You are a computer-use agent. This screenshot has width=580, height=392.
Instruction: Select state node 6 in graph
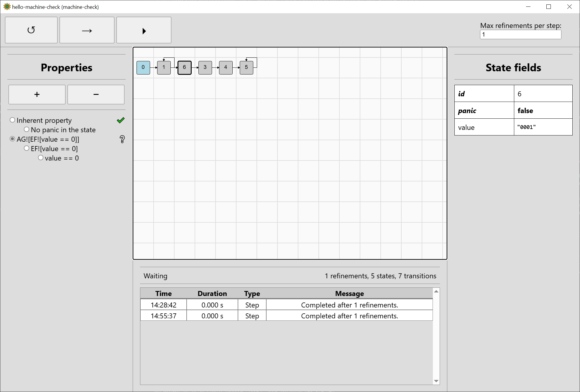point(184,67)
